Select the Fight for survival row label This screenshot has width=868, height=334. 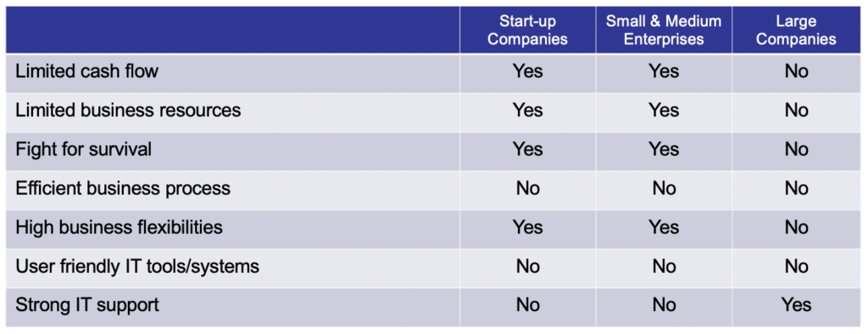click(84, 149)
